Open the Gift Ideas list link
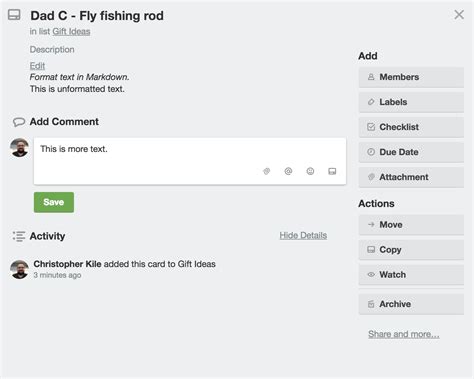The width and height of the screenshot is (474, 379). click(71, 32)
